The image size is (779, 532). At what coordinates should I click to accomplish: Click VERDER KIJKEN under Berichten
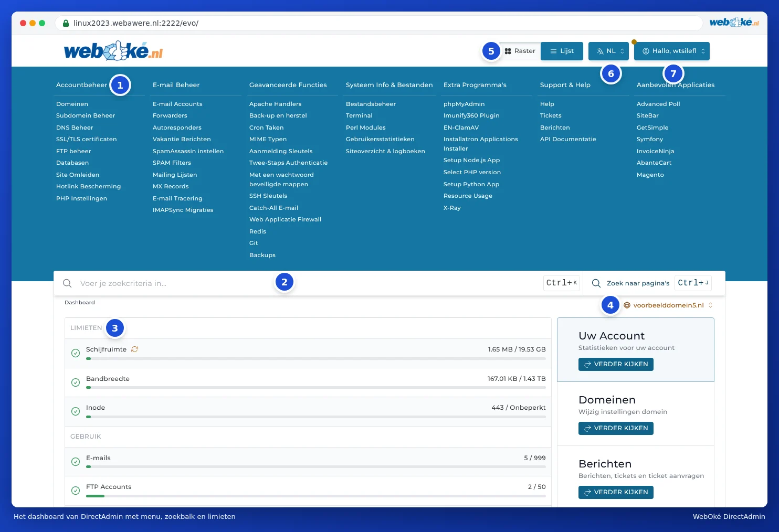616,492
